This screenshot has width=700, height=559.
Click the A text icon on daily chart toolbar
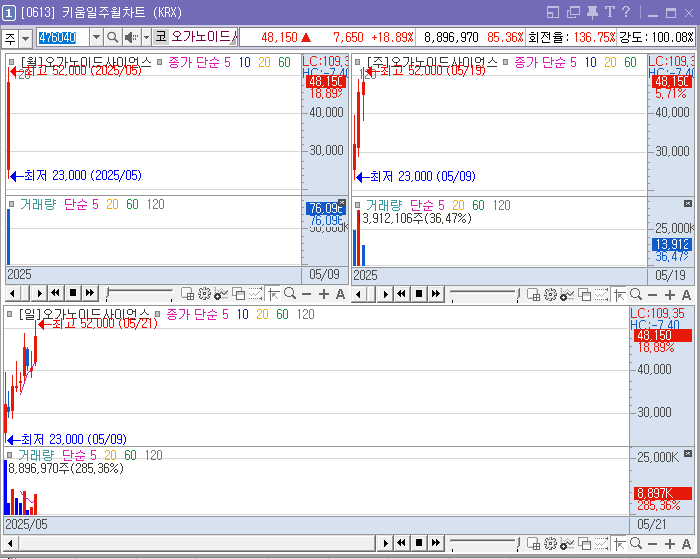pos(687,544)
